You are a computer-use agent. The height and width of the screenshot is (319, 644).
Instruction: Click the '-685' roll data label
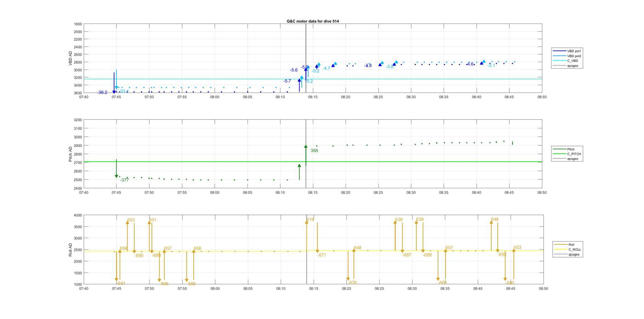click(191, 284)
